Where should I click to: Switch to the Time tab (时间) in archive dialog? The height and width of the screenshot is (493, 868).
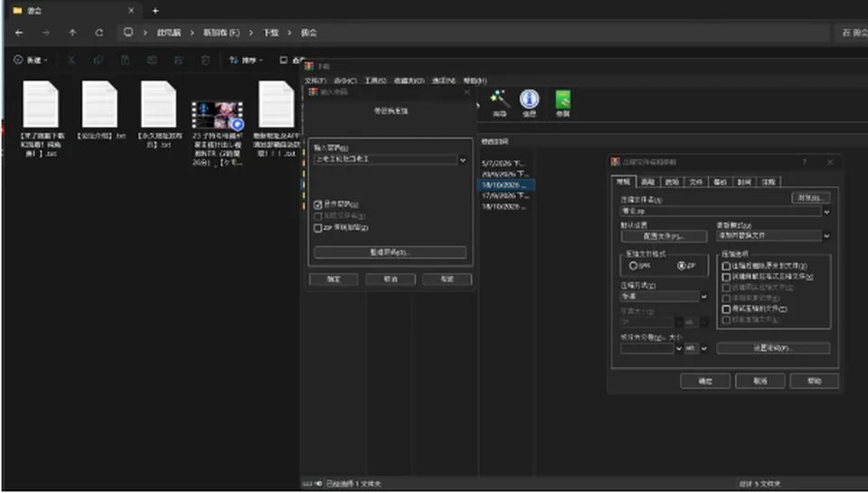click(744, 182)
